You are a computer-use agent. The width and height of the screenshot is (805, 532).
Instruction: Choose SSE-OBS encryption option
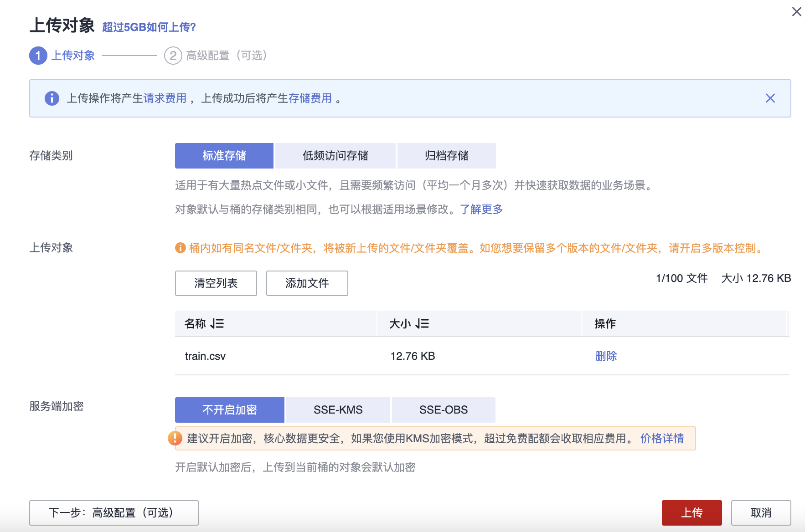pos(443,410)
